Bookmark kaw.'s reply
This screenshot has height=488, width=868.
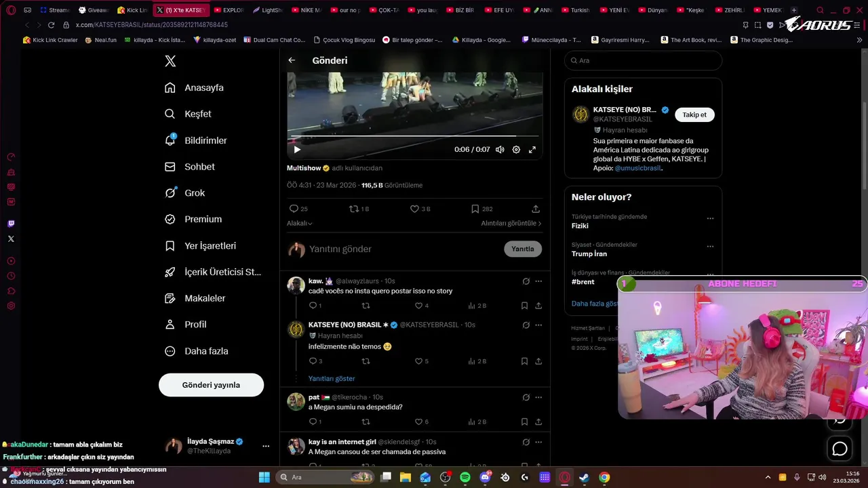point(524,306)
